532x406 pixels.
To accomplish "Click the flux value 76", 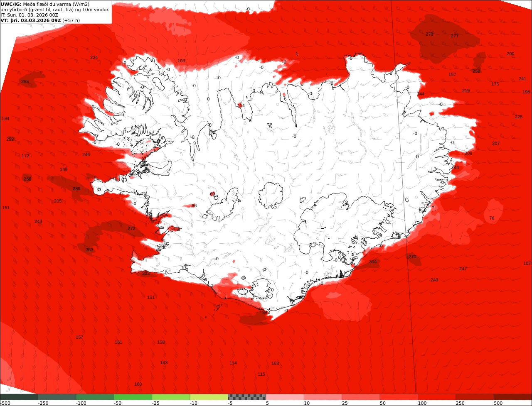I will [x=492, y=218].
